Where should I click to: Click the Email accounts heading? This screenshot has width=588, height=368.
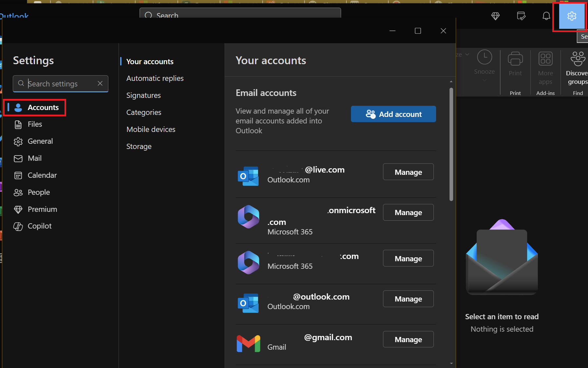pos(266,93)
